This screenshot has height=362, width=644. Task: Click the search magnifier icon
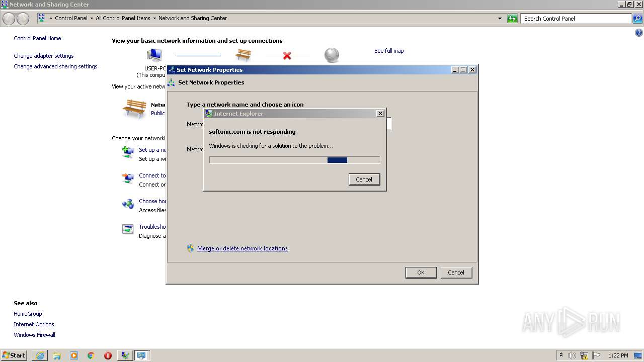[x=637, y=19]
